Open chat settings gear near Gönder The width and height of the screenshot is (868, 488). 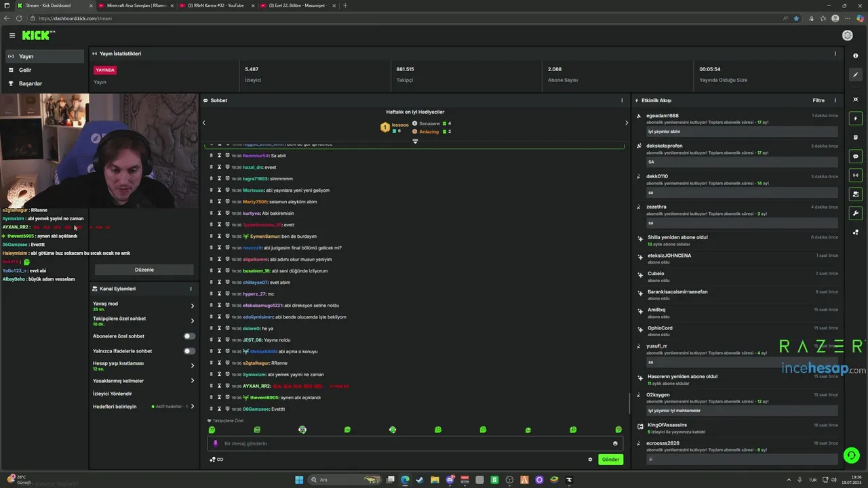(x=590, y=460)
